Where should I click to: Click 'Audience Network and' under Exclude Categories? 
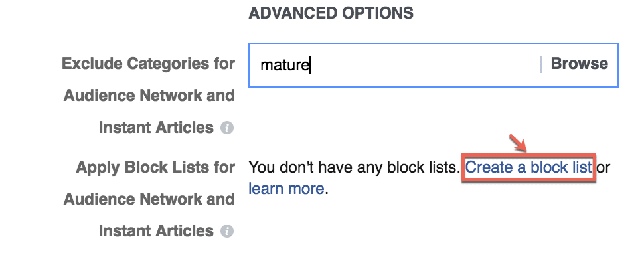(149, 96)
